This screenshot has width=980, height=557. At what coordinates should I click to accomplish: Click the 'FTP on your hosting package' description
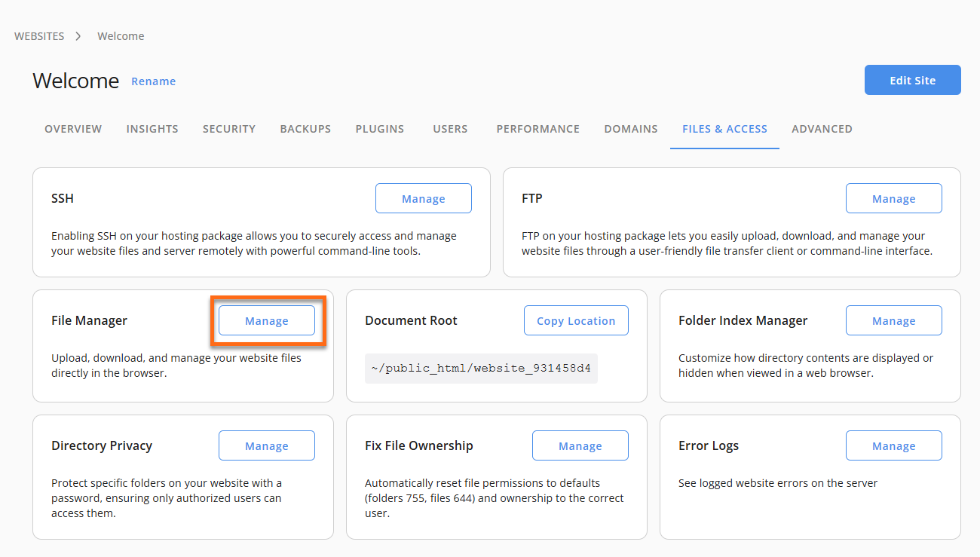pyautogui.click(x=727, y=243)
